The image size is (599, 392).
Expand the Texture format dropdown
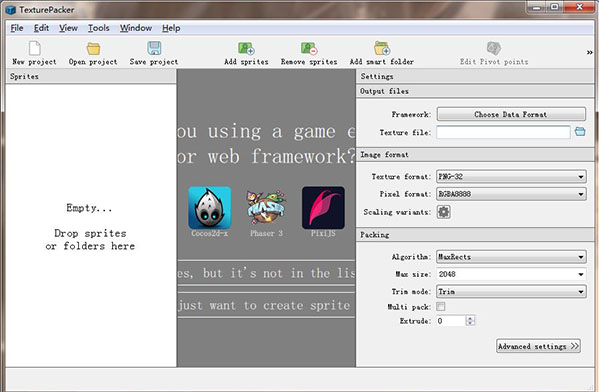(511, 177)
